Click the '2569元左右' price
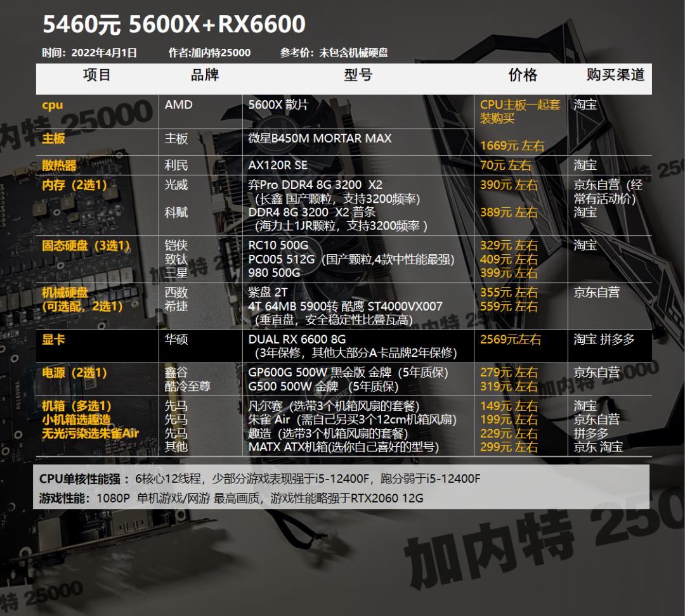Screen dimensions: 685x616 click(511, 340)
